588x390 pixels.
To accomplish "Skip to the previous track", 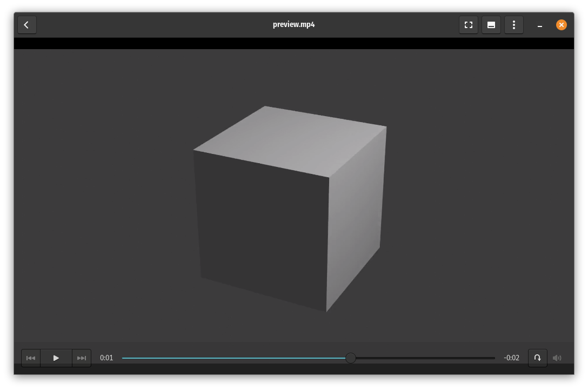I will pyautogui.click(x=31, y=358).
